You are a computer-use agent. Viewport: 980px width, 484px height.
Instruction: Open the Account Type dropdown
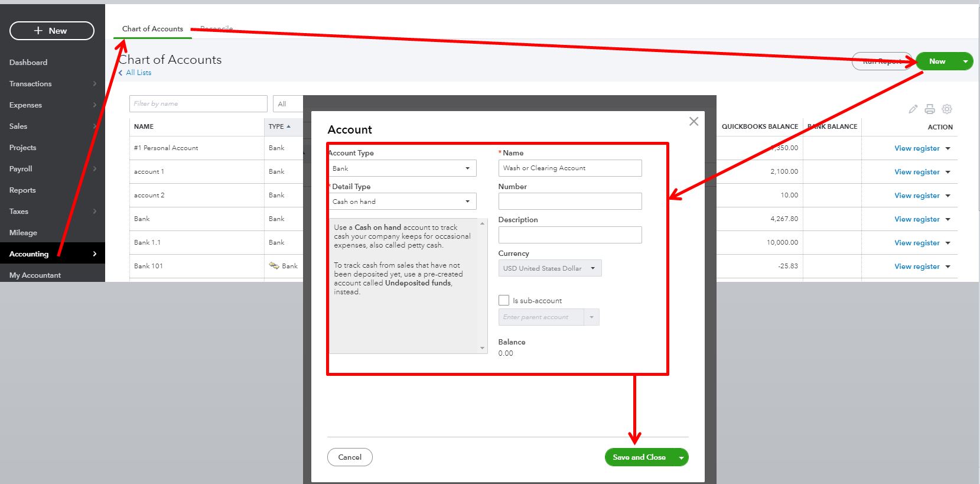click(x=402, y=168)
